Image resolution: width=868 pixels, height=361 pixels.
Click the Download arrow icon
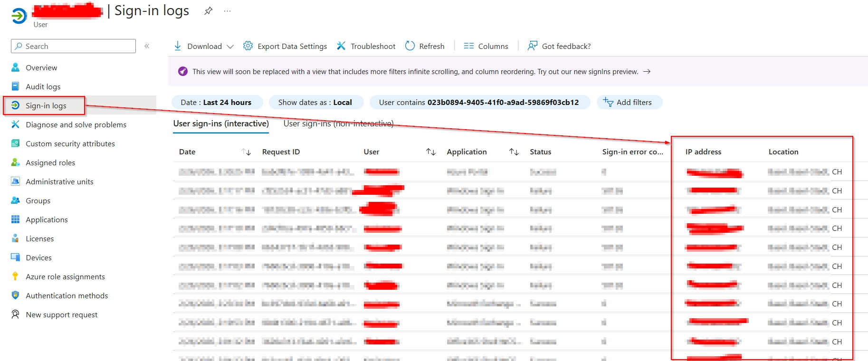[x=178, y=46]
